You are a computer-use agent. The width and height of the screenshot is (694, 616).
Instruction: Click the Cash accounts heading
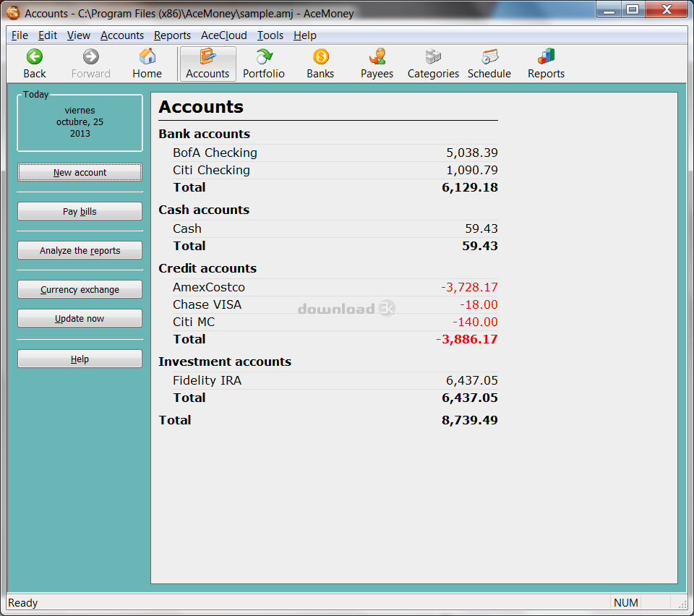pyautogui.click(x=204, y=210)
